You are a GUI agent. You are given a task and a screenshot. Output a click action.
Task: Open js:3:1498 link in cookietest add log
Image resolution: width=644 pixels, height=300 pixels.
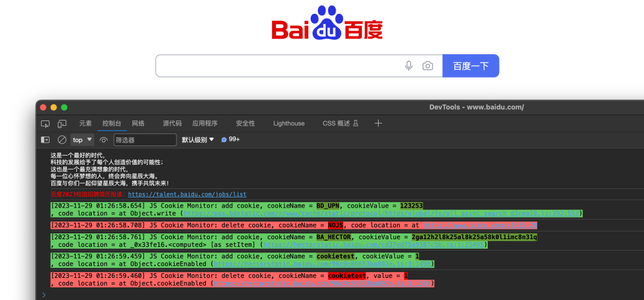(x=322, y=264)
